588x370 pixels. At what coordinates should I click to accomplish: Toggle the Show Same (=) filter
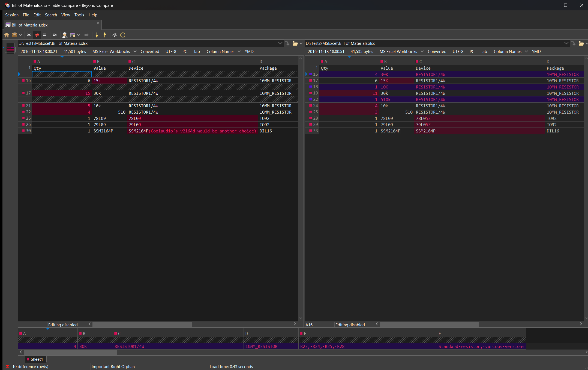45,35
